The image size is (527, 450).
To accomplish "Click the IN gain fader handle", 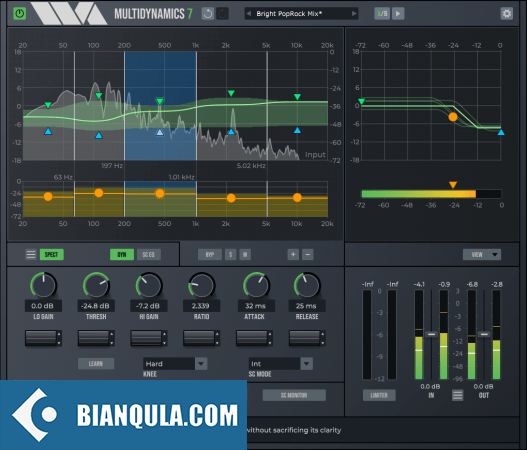I will pyautogui.click(x=431, y=334).
